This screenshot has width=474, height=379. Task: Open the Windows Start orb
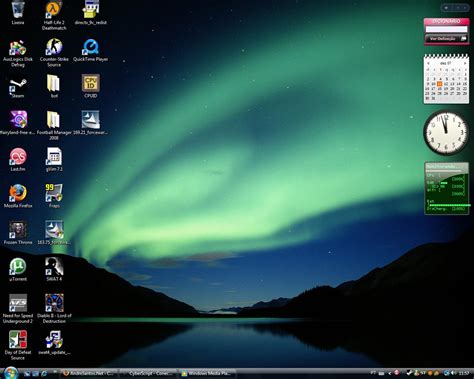point(11,373)
